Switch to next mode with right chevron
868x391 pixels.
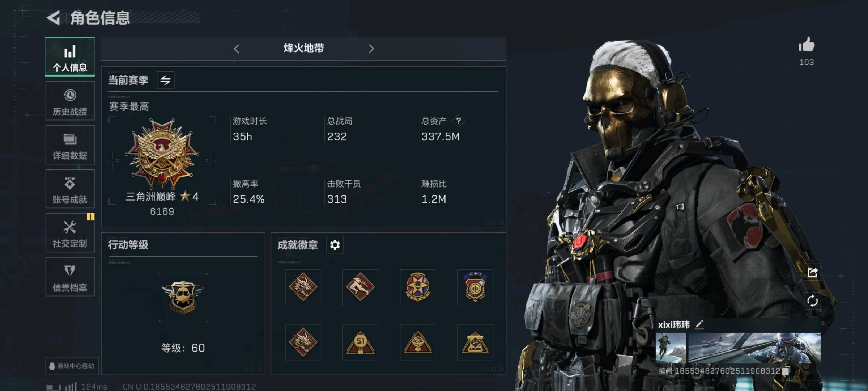[371, 49]
